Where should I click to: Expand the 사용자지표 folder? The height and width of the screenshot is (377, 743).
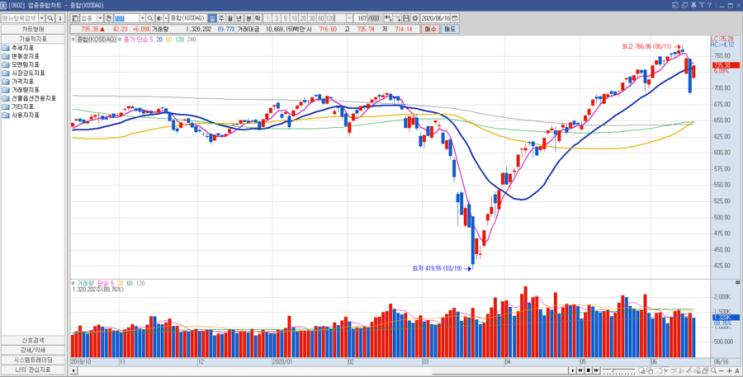[21, 115]
